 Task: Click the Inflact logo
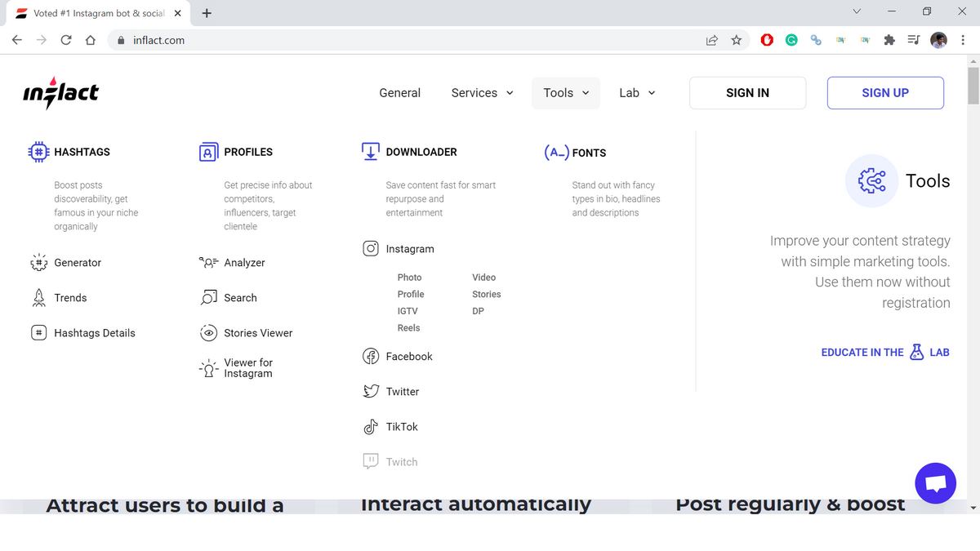tap(60, 92)
